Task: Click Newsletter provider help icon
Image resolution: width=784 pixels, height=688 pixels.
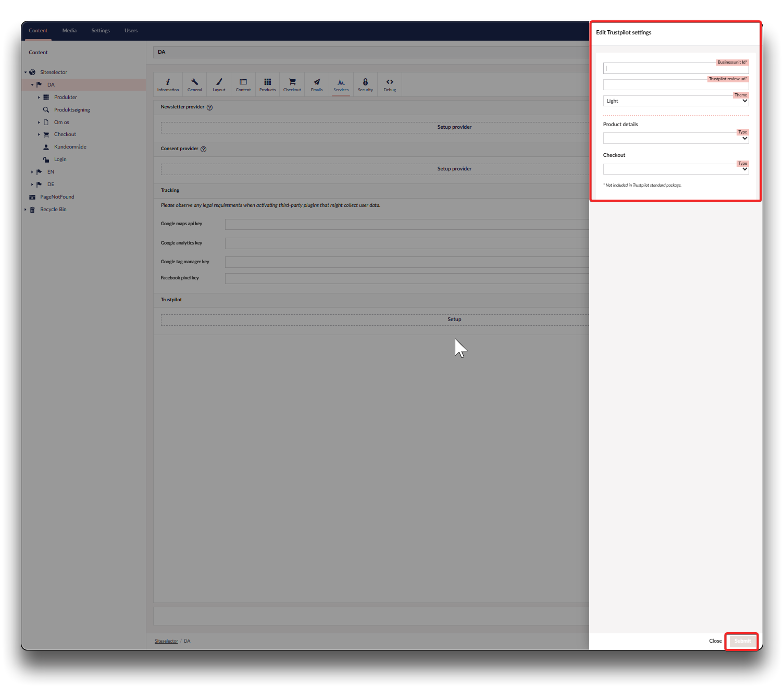Action: pos(209,107)
